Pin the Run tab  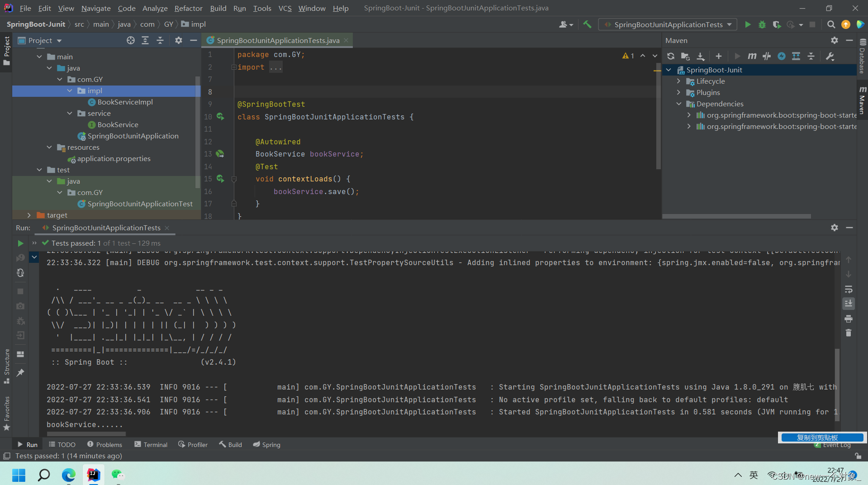[20, 372]
